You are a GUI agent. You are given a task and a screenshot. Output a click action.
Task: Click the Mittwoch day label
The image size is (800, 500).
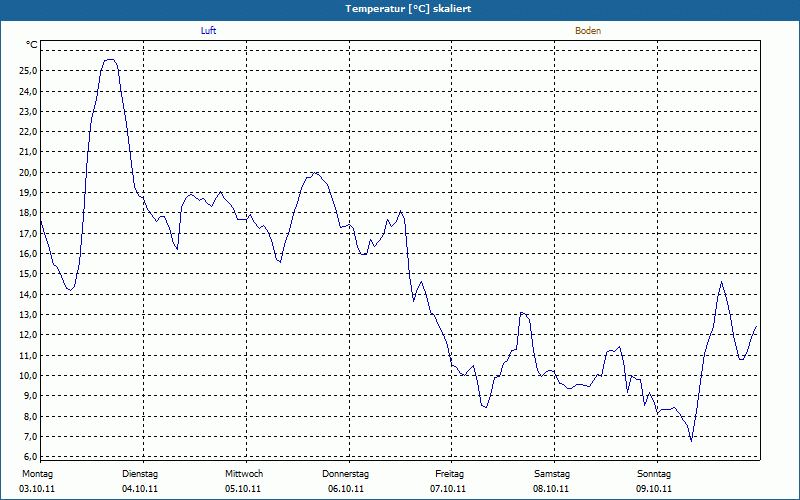tap(244, 474)
